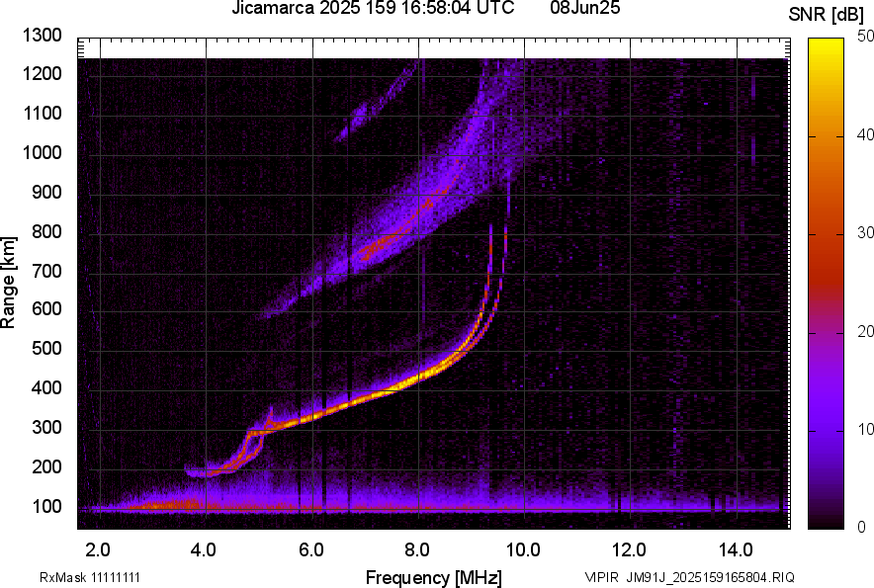Click the range tick label '300'

(x=46, y=428)
